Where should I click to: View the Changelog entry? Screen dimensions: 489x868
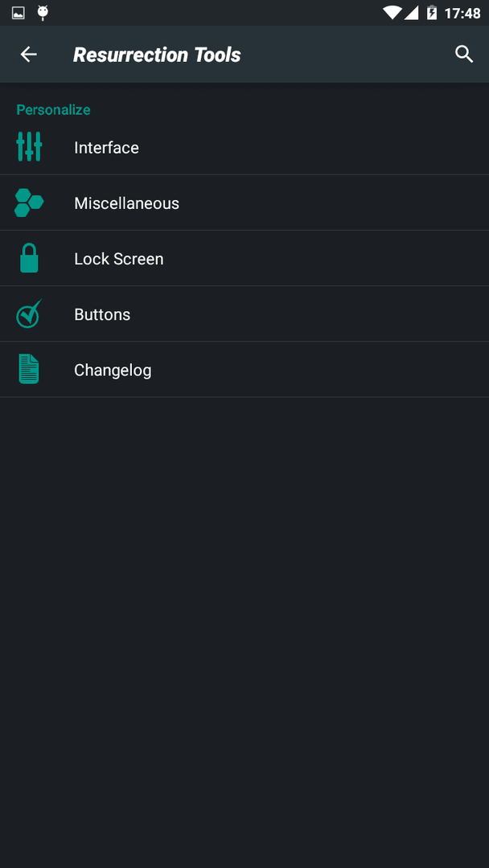(x=244, y=369)
